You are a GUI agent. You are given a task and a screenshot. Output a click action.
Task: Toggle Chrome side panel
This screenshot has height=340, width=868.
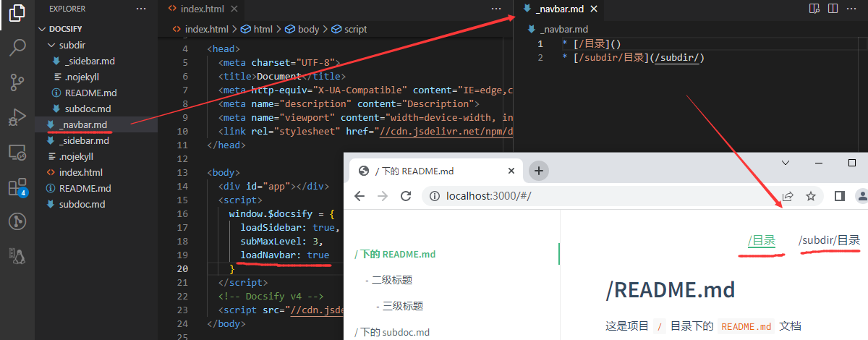coord(840,196)
